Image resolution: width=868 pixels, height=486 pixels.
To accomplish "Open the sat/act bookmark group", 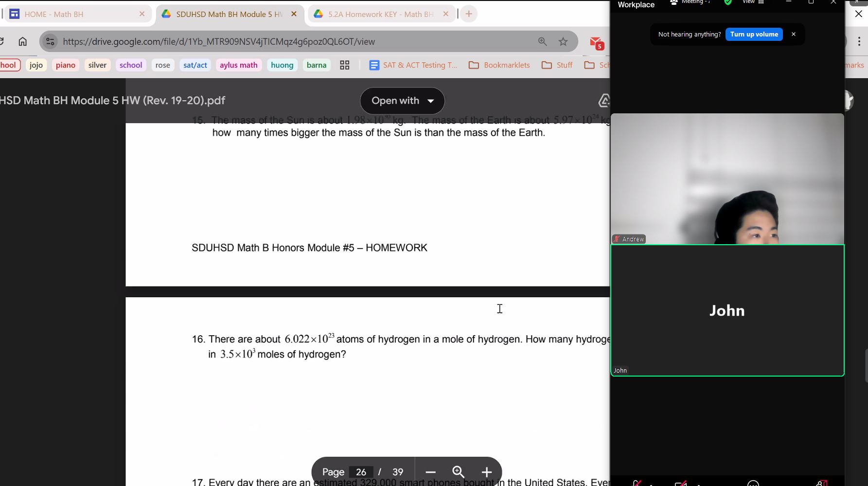I will click(195, 65).
